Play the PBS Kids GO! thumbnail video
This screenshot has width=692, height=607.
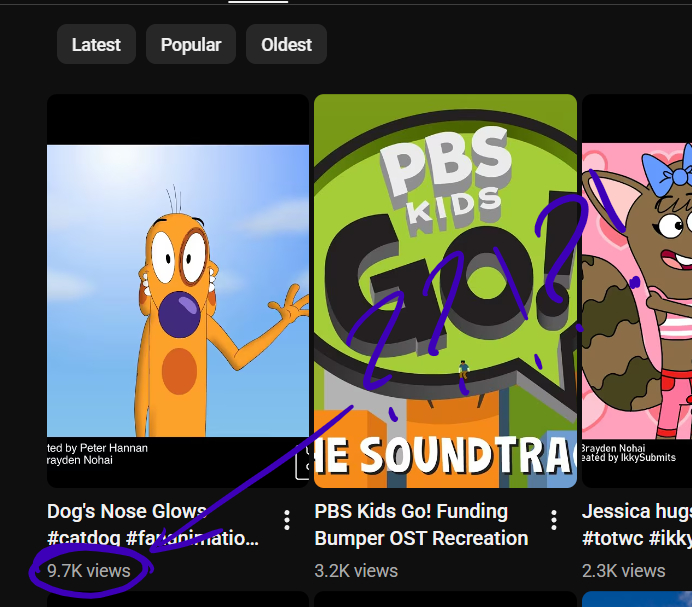tap(445, 290)
